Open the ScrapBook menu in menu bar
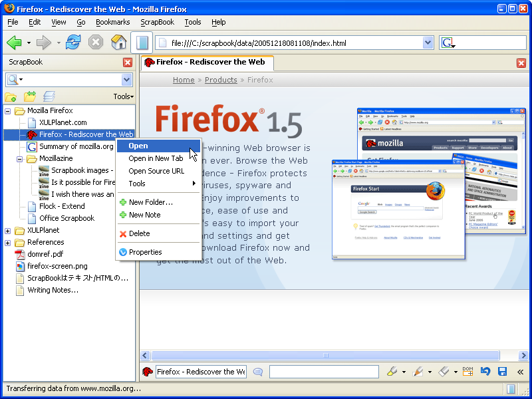Viewport: 532px width, 399px height. (x=158, y=23)
